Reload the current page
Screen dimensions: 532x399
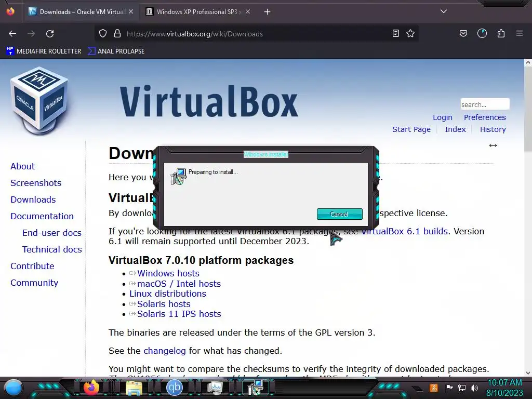[x=50, y=34]
